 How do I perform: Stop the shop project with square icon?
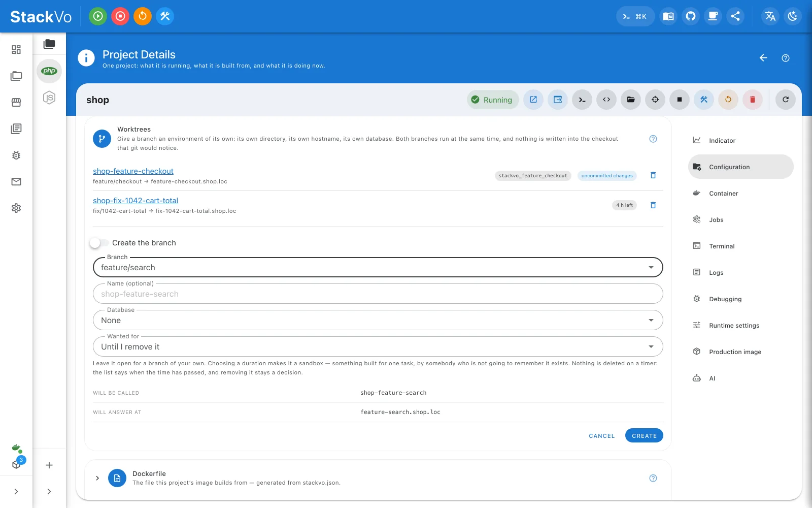(x=680, y=100)
